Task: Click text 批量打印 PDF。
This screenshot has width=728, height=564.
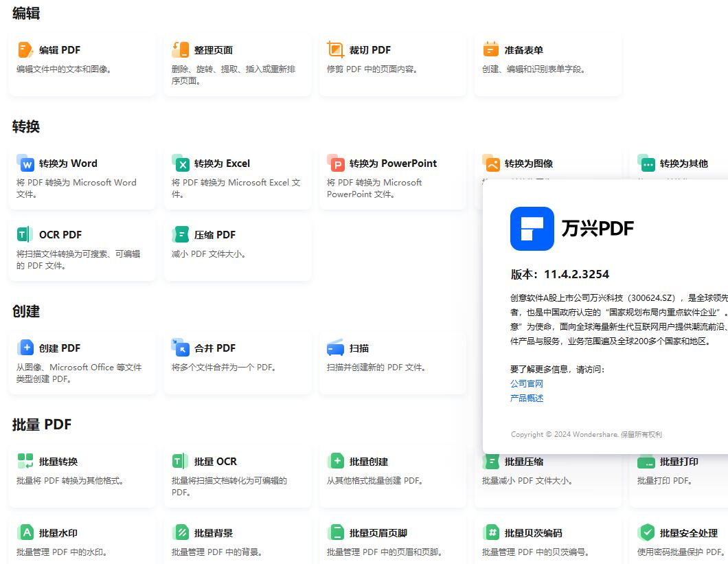Action: click(664, 481)
